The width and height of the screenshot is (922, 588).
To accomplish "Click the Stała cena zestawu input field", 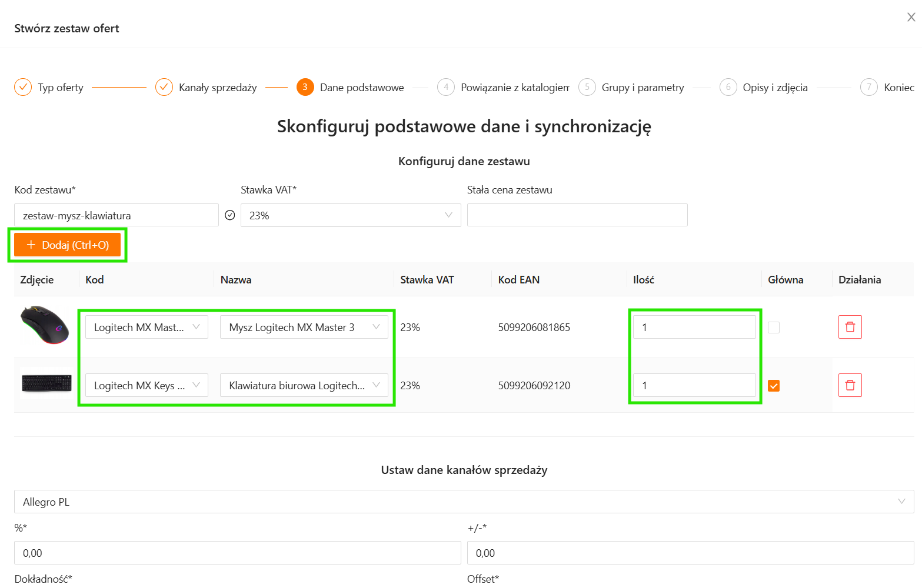I will tap(577, 215).
